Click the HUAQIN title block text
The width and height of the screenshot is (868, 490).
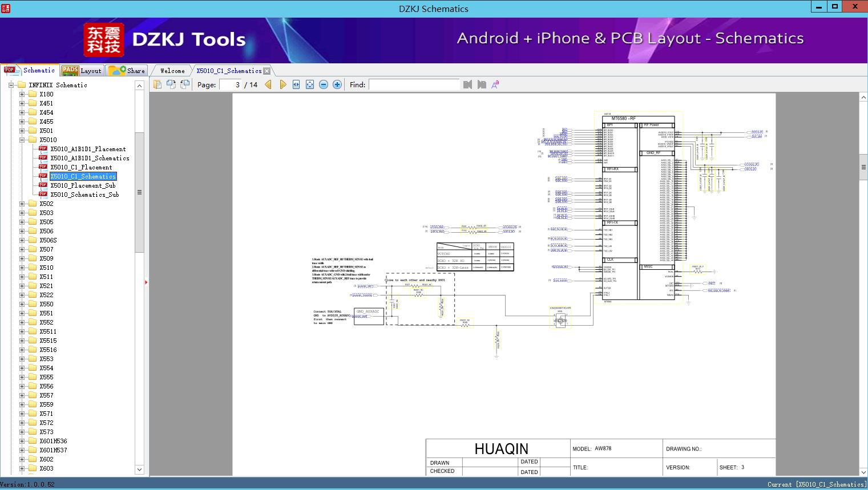pyautogui.click(x=501, y=449)
